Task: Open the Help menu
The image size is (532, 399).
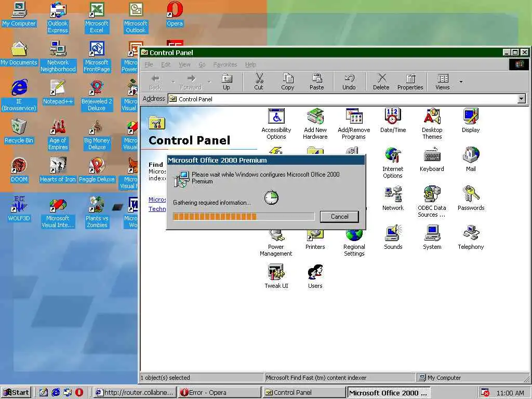Action: (251, 64)
